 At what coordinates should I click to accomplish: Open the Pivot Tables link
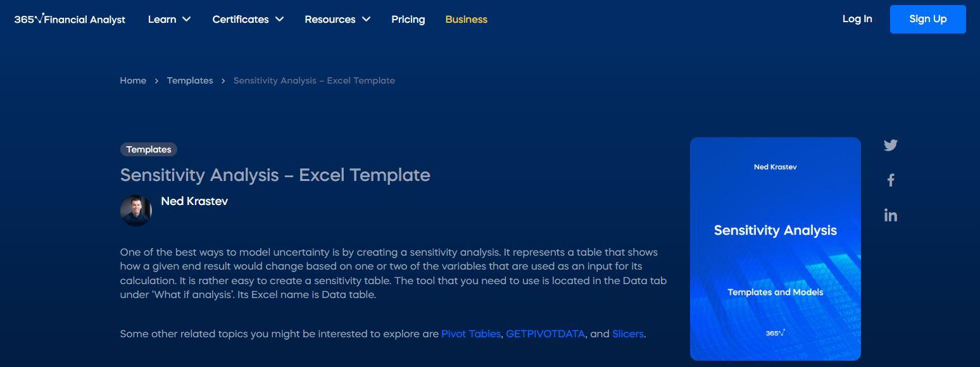click(x=471, y=333)
